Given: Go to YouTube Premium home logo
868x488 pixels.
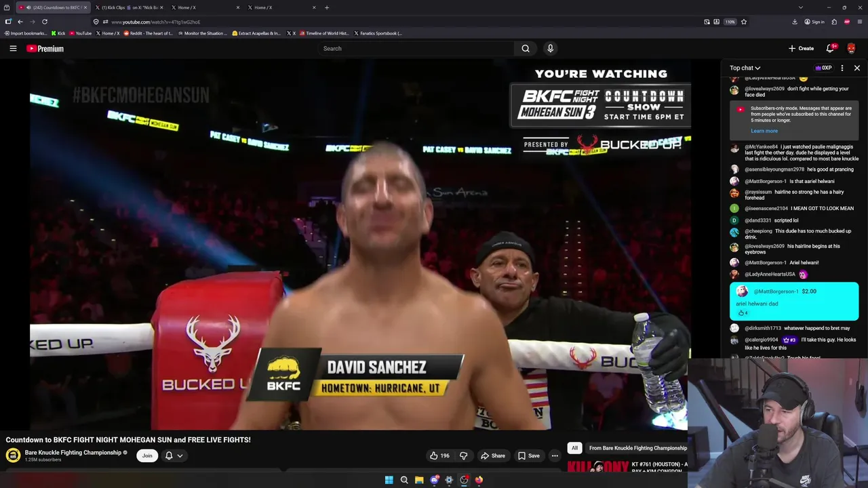Looking at the screenshot, I should coord(45,49).
